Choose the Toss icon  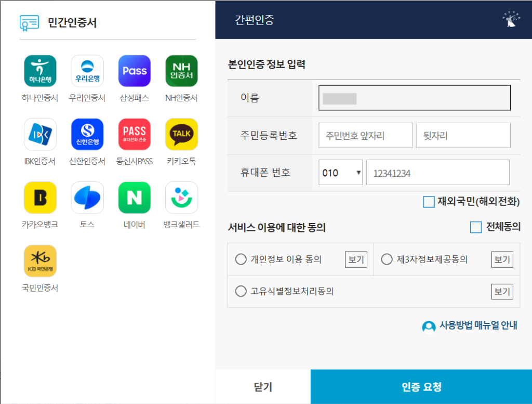coord(87,198)
